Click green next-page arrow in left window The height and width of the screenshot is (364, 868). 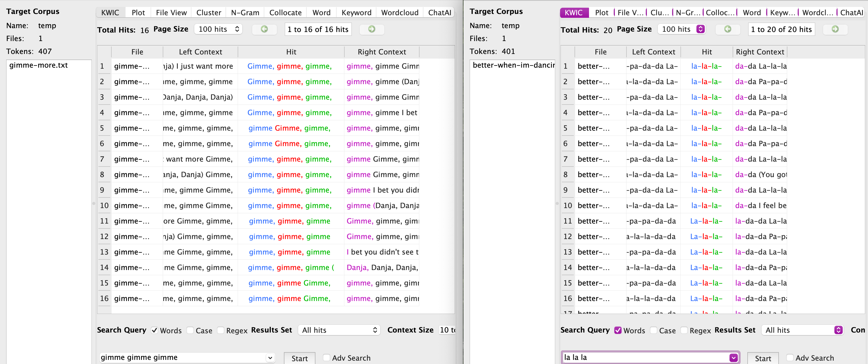pyautogui.click(x=372, y=29)
